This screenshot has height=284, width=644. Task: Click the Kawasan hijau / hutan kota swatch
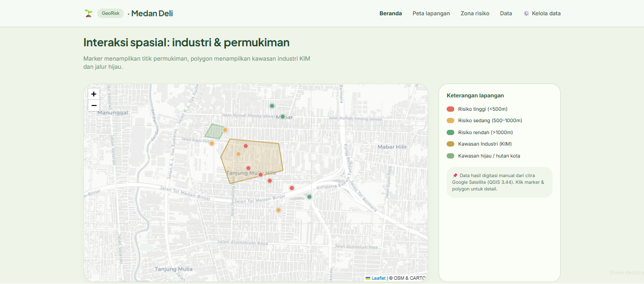pyautogui.click(x=450, y=156)
